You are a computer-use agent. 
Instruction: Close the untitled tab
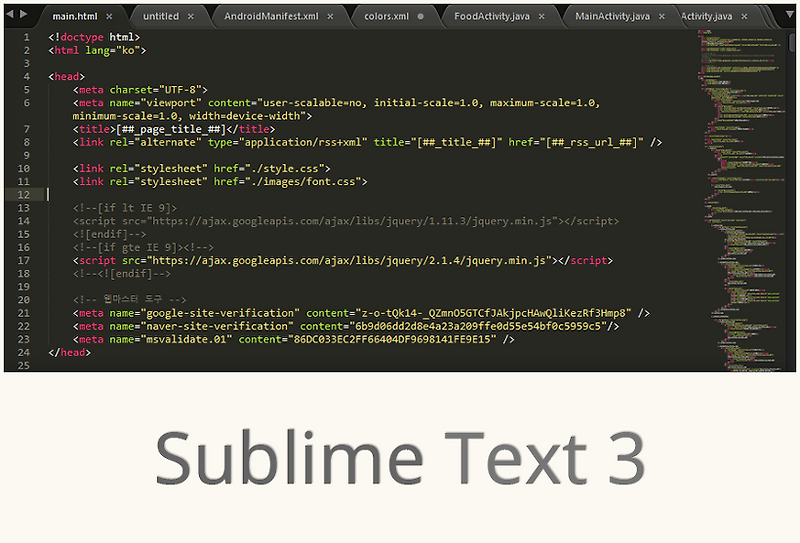coord(190,16)
